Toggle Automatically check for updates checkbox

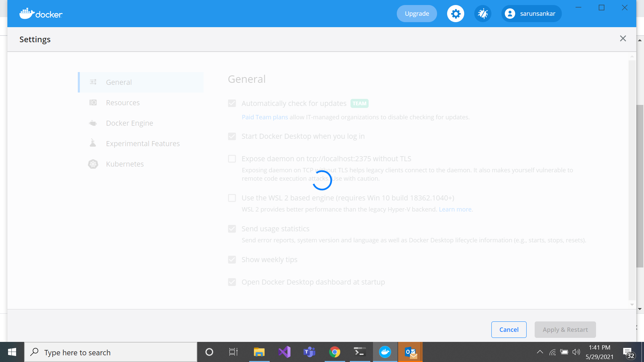tap(232, 103)
